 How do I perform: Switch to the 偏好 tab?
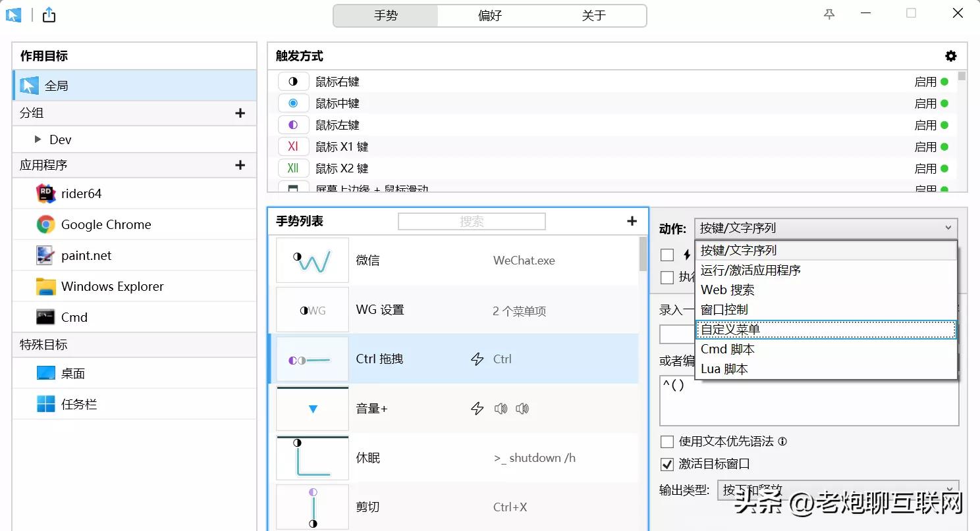pos(489,15)
